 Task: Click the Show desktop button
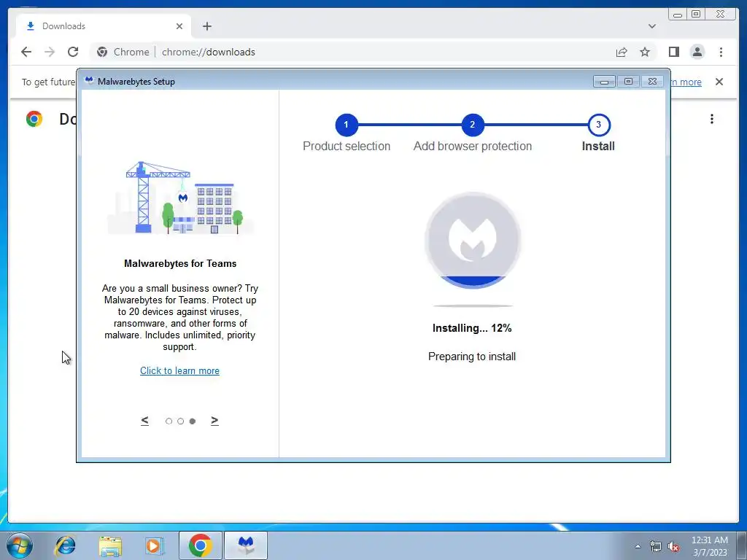pyautogui.click(x=742, y=545)
